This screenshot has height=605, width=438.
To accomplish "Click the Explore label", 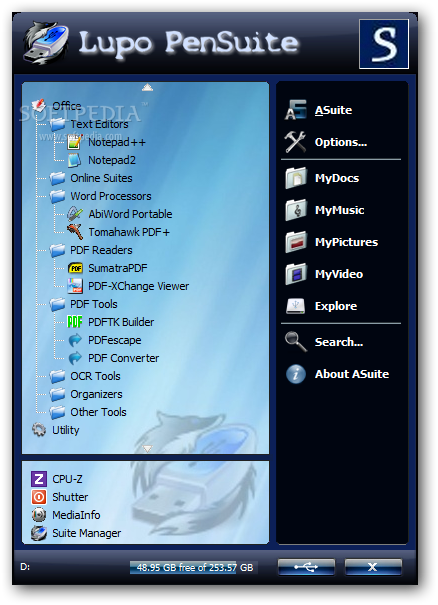I will click(336, 306).
